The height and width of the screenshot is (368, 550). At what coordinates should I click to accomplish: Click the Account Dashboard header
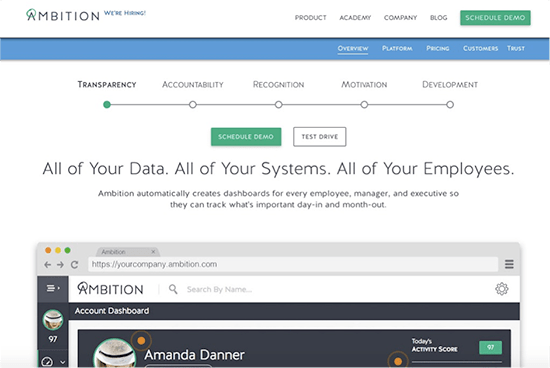click(x=112, y=311)
